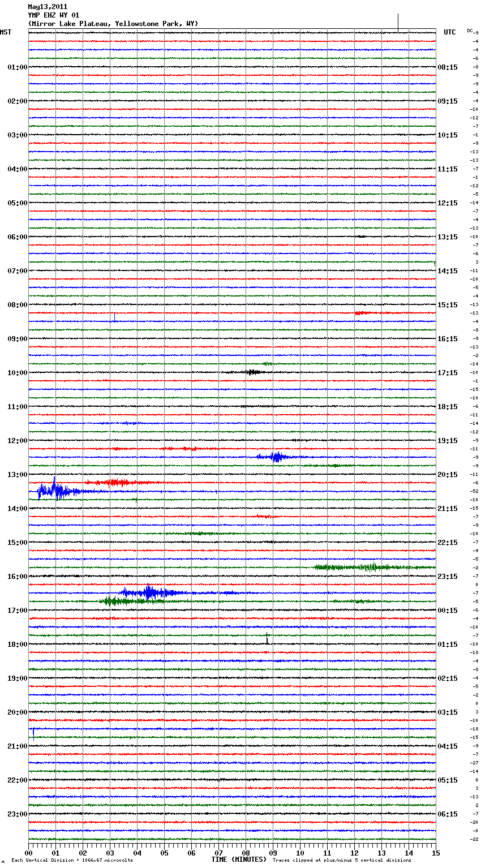
Task: Select the 23:00 MST hour label
Action: [18, 814]
